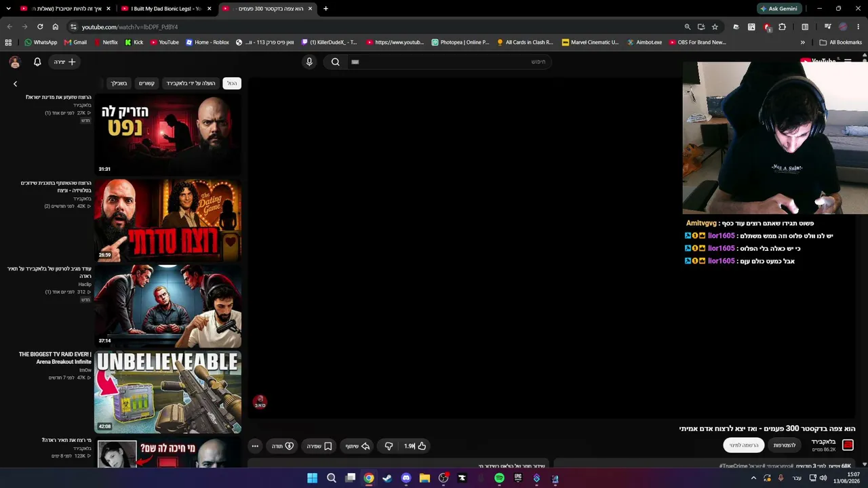Select the 'בשבילך' filter chip
This screenshot has height=488, width=868.
(x=119, y=83)
